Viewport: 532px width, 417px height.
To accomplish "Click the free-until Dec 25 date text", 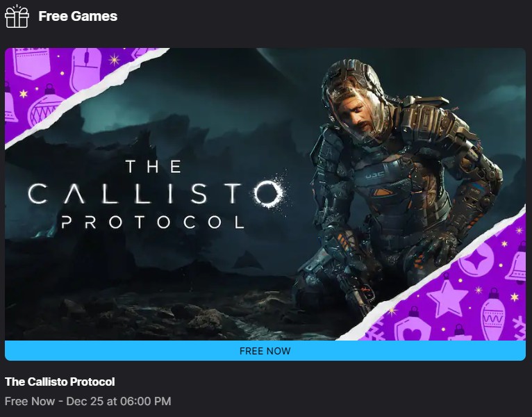I will point(88,401).
